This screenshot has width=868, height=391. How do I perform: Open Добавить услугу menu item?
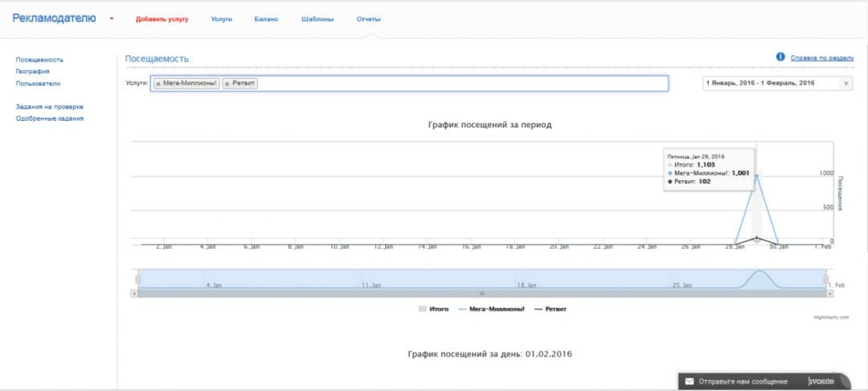click(x=162, y=19)
